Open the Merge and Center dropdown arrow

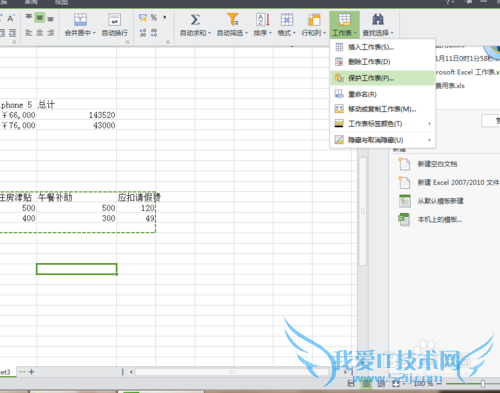[x=94, y=33]
